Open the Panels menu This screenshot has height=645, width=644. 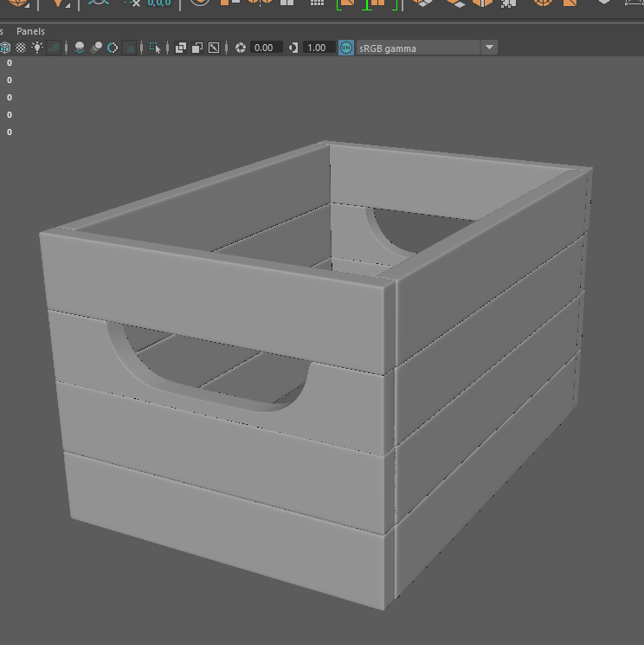[30, 31]
